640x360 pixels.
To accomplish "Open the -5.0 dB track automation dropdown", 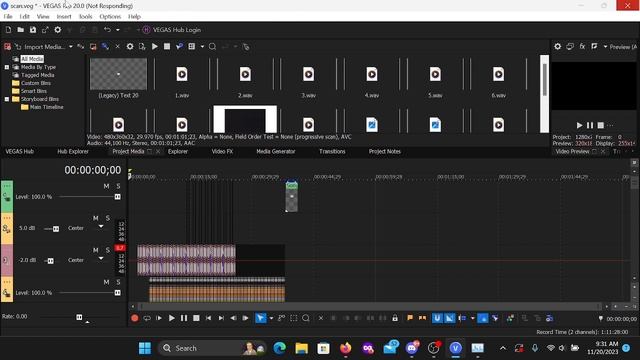I will pyautogui.click(x=101, y=227).
